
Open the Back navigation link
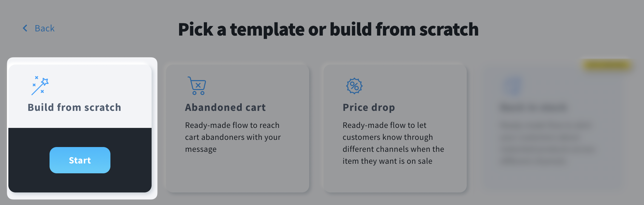tap(45, 28)
